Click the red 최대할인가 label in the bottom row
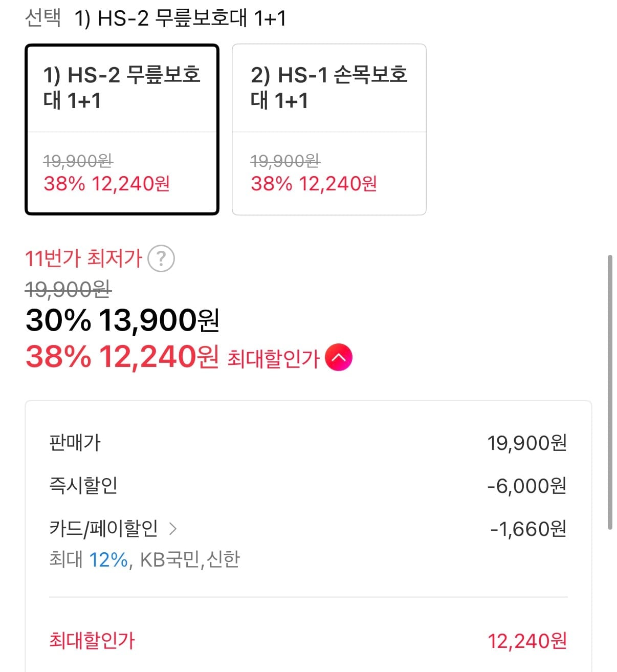The width and height of the screenshot is (617, 672). (x=92, y=640)
